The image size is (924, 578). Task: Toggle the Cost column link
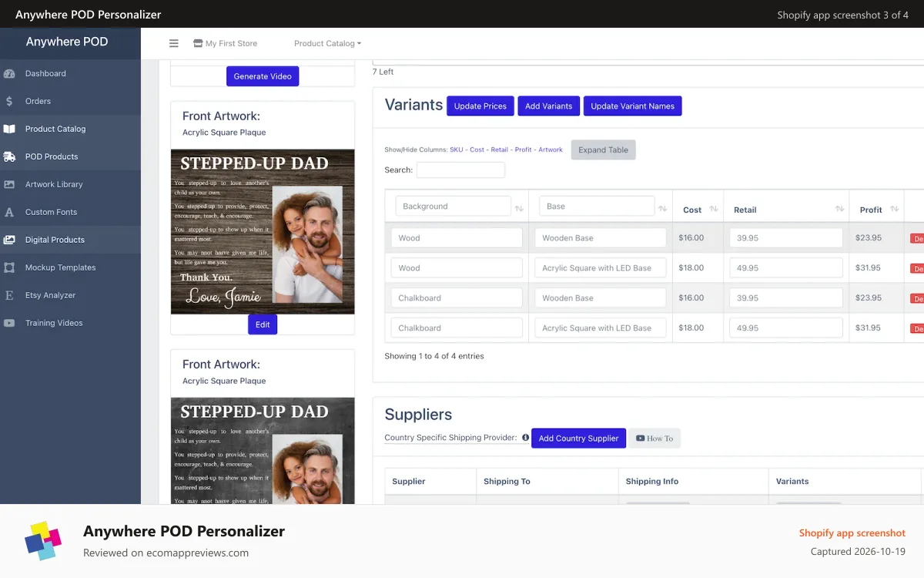coord(477,150)
